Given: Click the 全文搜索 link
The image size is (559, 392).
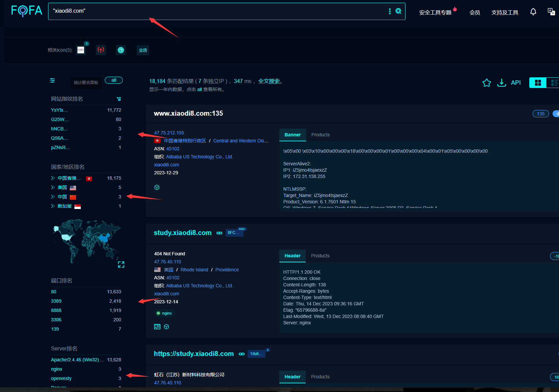Looking at the screenshot, I should click(269, 81).
